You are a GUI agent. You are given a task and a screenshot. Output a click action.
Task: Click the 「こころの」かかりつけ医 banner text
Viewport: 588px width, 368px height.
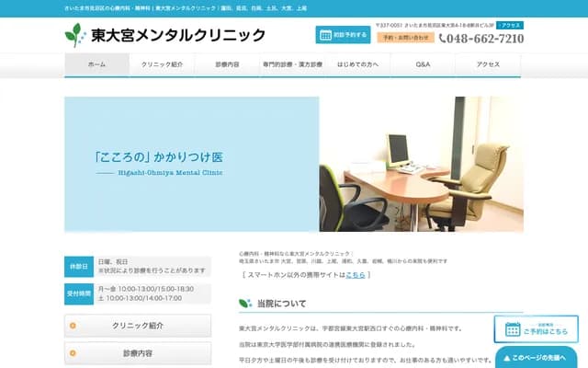pyautogui.click(x=159, y=157)
